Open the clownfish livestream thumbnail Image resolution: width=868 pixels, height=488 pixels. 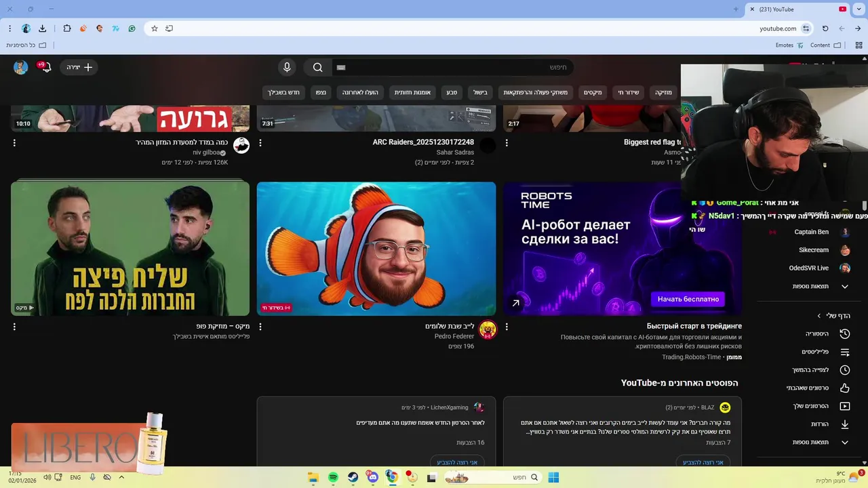point(376,249)
